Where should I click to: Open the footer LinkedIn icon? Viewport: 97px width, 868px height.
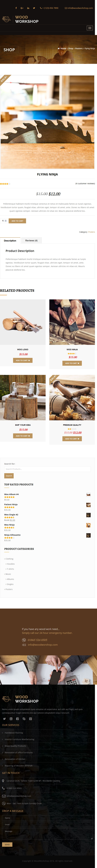(11, 719)
